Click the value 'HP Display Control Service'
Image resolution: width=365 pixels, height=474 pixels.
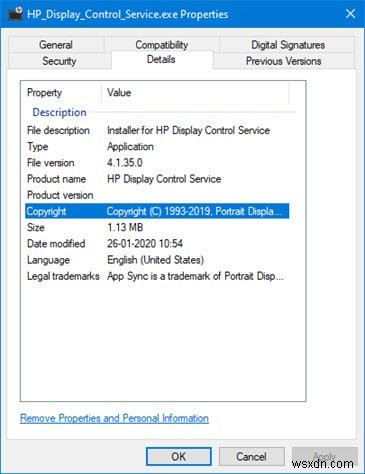(x=164, y=179)
